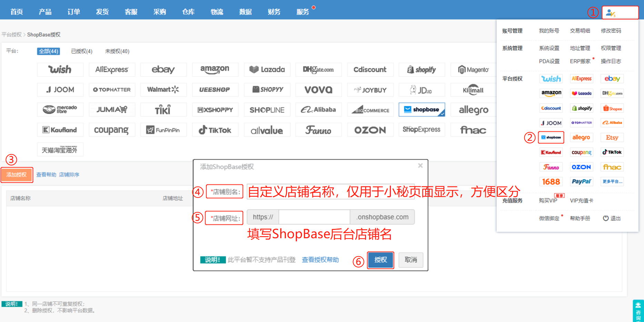Viewport: 644px width, 322px height.
Task: Filter platforms by 全部(44)
Action: (x=48, y=51)
